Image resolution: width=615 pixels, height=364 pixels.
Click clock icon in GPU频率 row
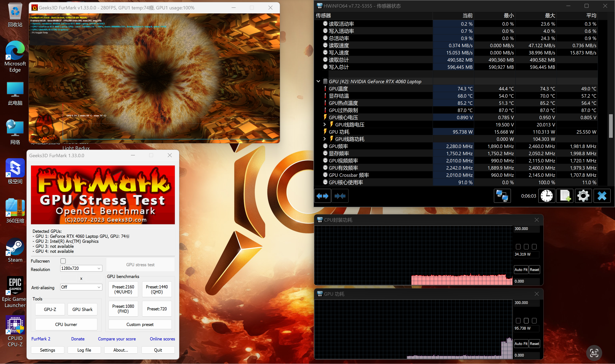point(325,146)
